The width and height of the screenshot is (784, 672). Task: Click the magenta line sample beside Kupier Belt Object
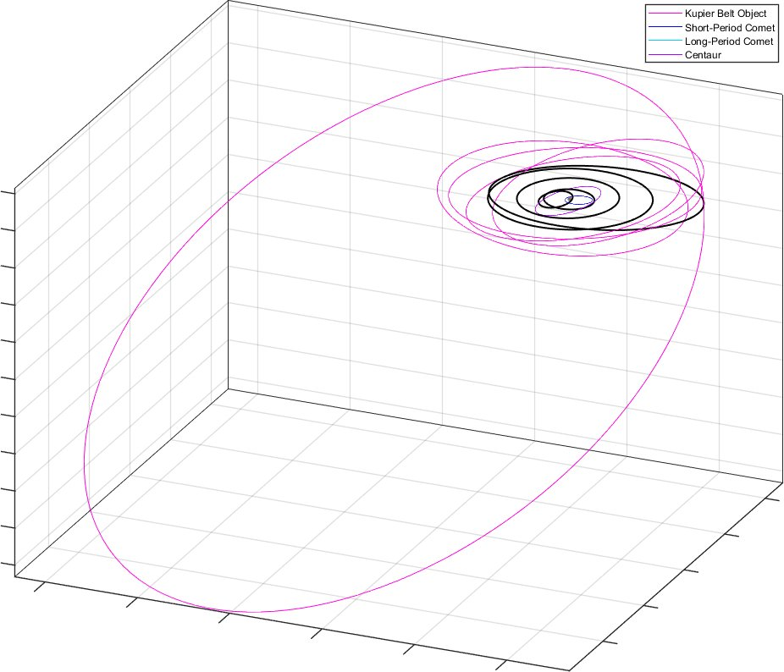665,14
